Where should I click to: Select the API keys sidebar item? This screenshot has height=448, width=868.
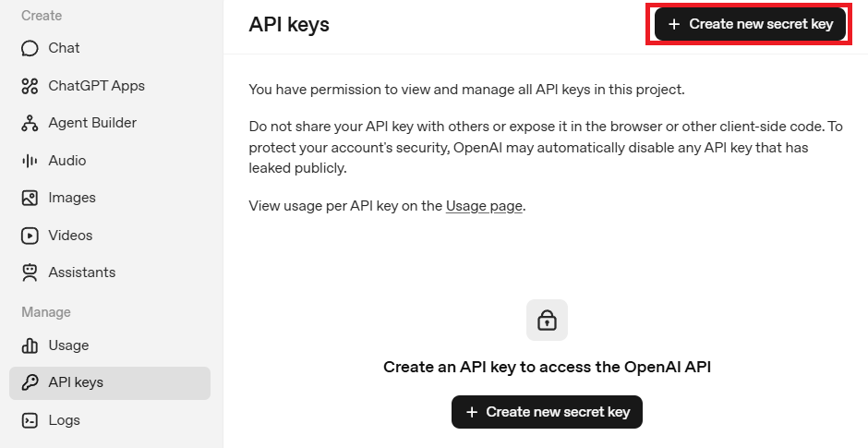(x=76, y=382)
